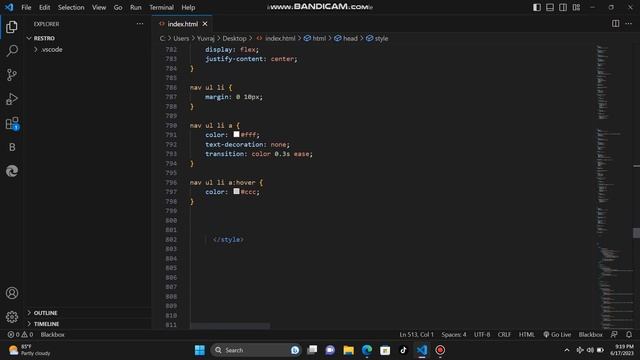Open File Explorer from taskbar
Image resolution: width=640 pixels, height=360 pixels.
[349, 350]
